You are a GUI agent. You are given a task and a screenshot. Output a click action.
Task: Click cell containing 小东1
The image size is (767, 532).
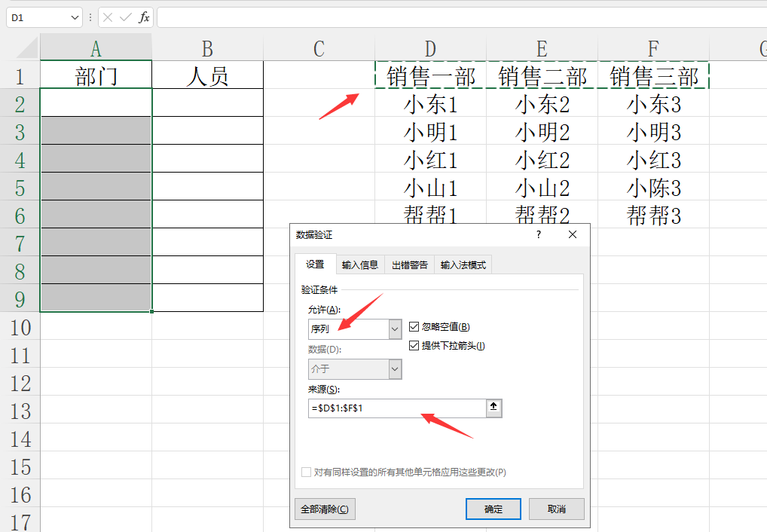coord(430,104)
